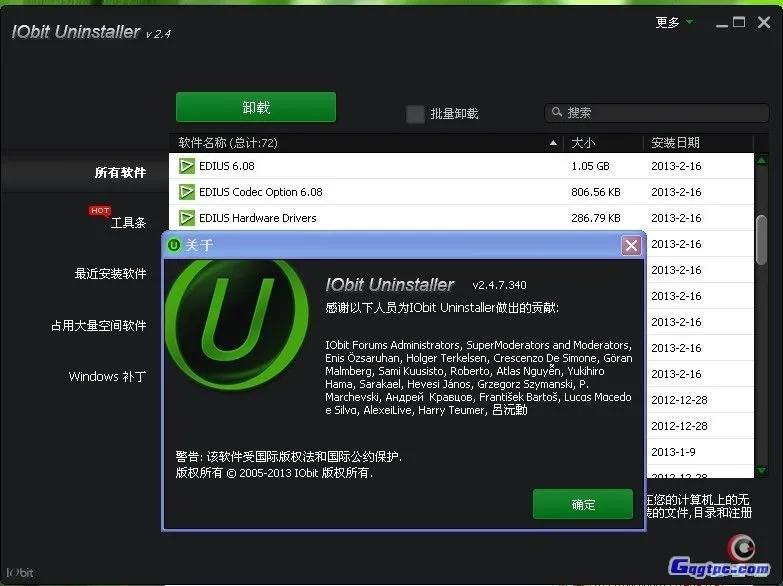The width and height of the screenshot is (783, 586).
Task: Click the EDIUS Hardware Drivers icon
Action: click(186, 218)
